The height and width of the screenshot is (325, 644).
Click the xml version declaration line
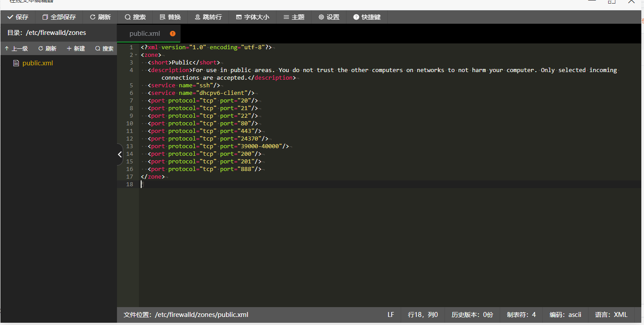click(206, 47)
